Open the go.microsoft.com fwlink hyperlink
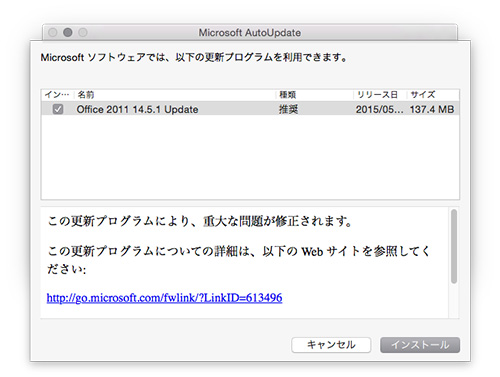The image size is (500, 377). pyautogui.click(x=164, y=297)
